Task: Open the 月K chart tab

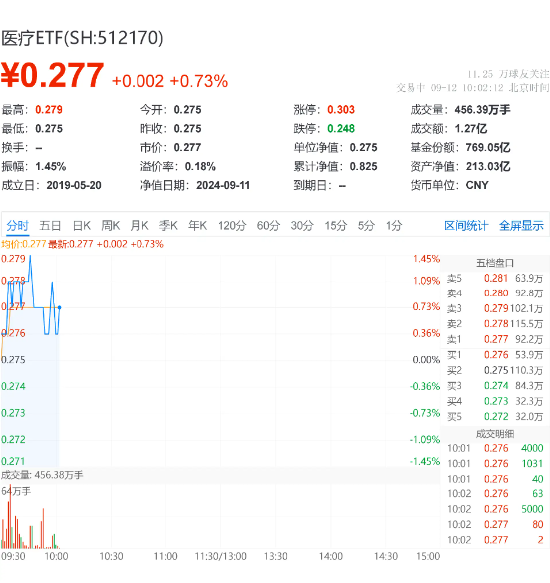Action: tap(139, 225)
